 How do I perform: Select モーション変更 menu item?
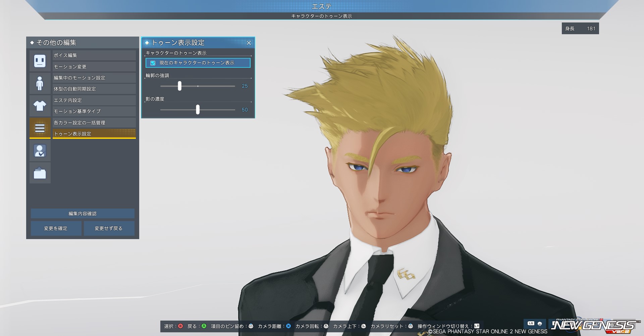[94, 66]
